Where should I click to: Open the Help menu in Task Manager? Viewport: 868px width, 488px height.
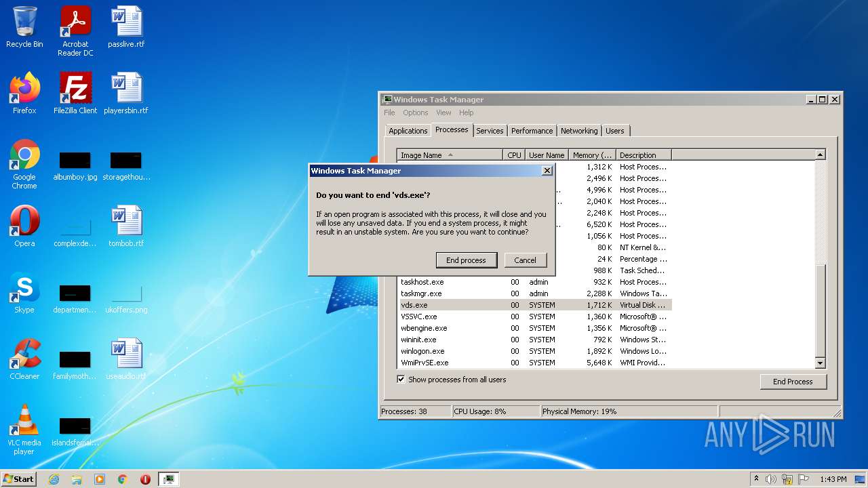466,113
